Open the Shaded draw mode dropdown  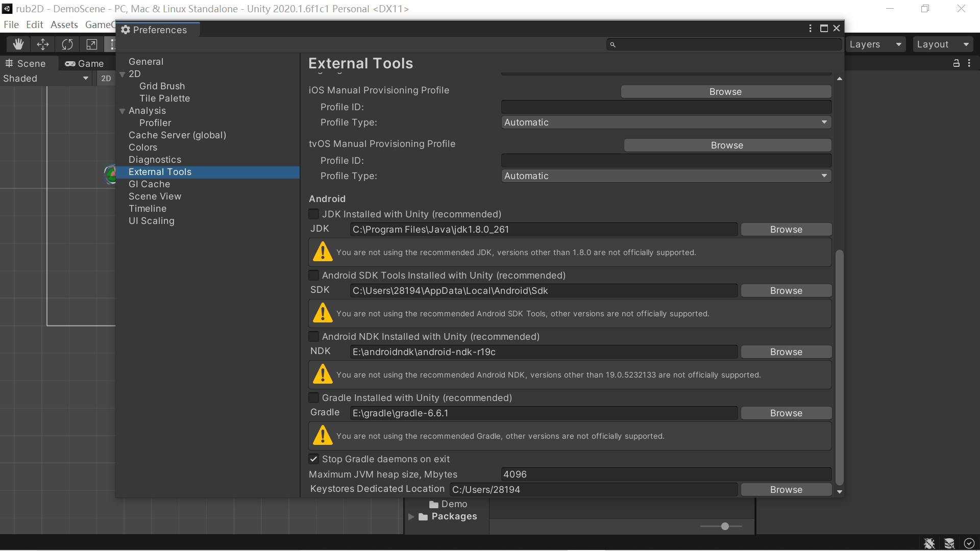point(46,79)
